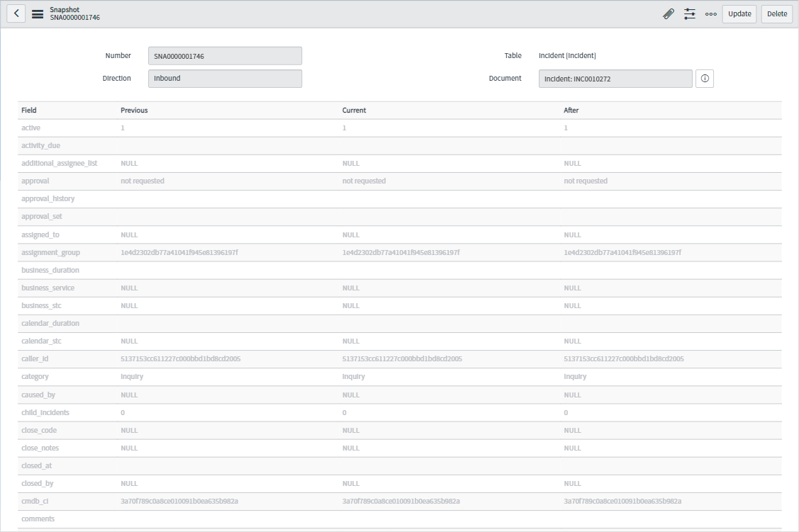
Task: Sort by the After column header
Action: tap(571, 110)
